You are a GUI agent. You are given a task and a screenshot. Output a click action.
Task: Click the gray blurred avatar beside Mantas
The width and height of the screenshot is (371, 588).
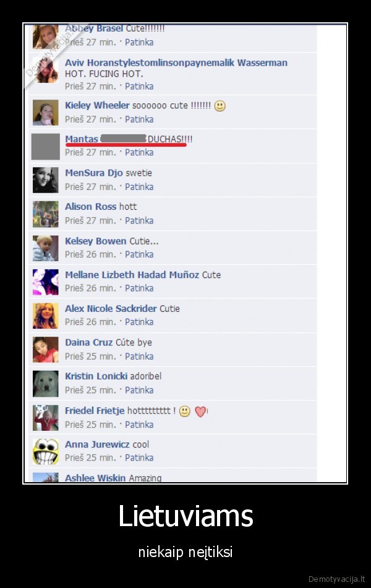tap(45, 147)
